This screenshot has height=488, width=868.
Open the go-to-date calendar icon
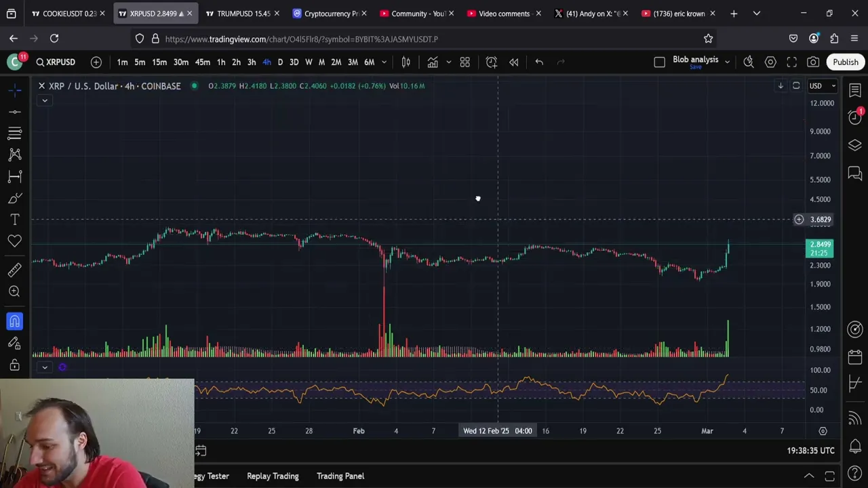pyautogui.click(x=201, y=451)
